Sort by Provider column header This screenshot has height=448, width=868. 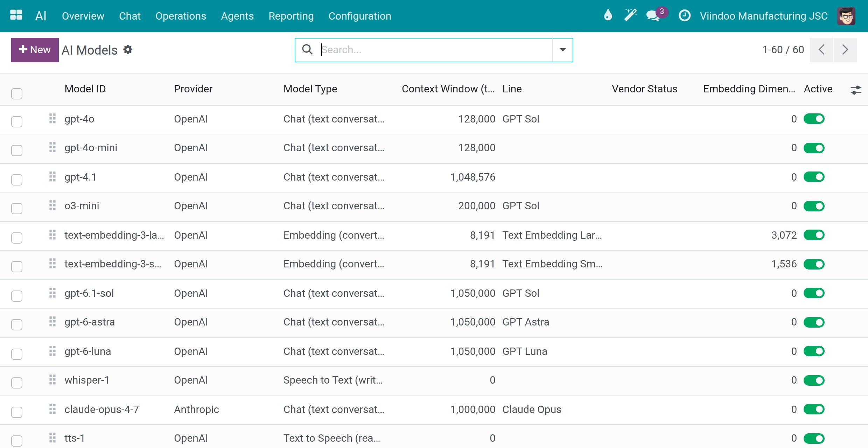click(x=193, y=89)
